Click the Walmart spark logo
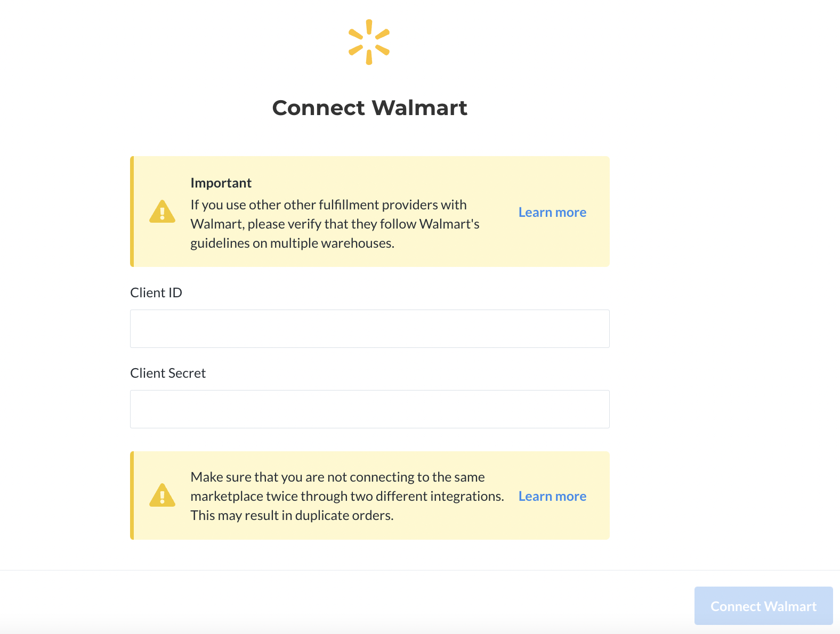The height and width of the screenshot is (634, 840). coord(369,42)
